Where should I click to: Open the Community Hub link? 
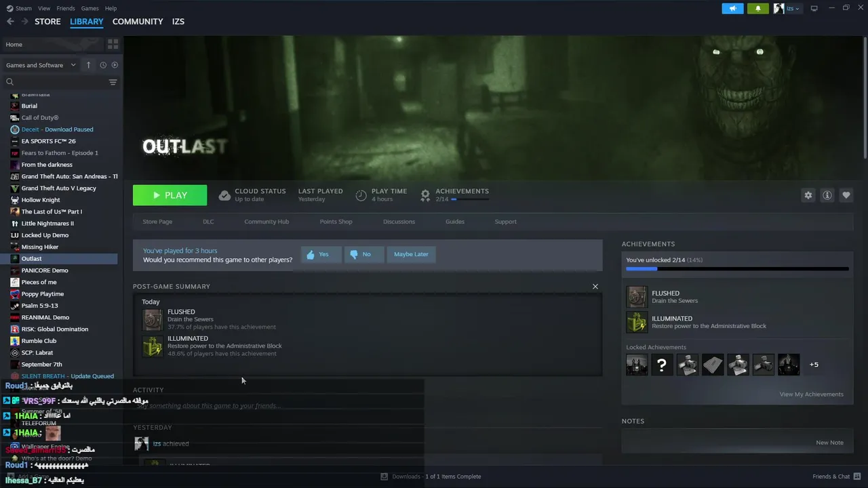pyautogui.click(x=267, y=222)
